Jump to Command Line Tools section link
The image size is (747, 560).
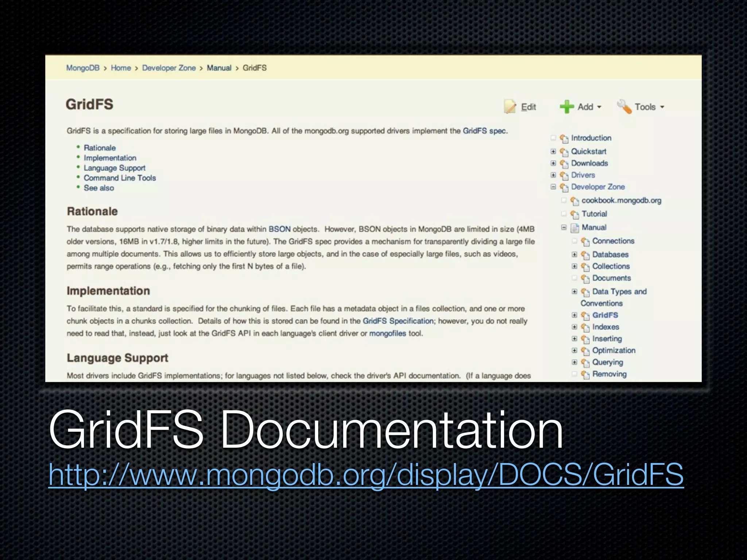(120, 178)
